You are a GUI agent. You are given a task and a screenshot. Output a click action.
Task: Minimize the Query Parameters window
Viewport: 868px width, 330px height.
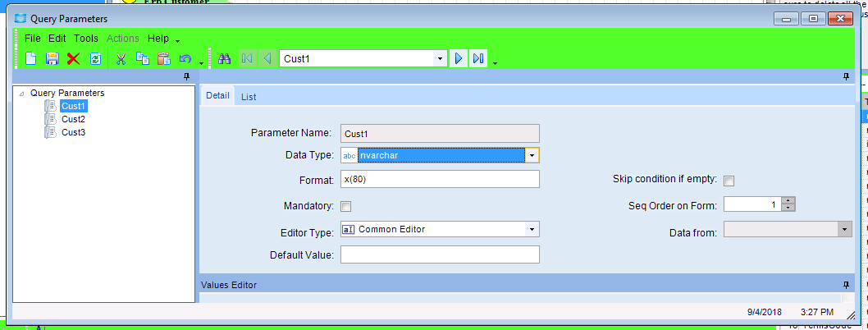pyautogui.click(x=786, y=18)
